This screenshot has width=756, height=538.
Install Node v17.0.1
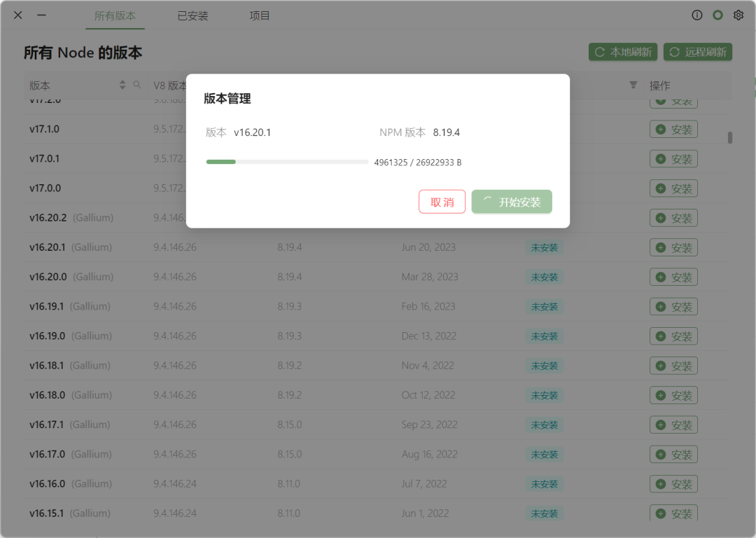click(x=673, y=159)
